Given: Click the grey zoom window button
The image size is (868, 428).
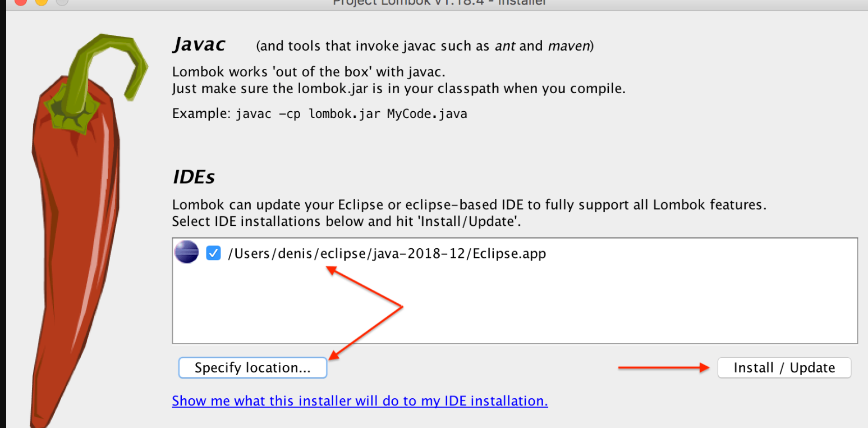Looking at the screenshot, I should pos(62,2).
